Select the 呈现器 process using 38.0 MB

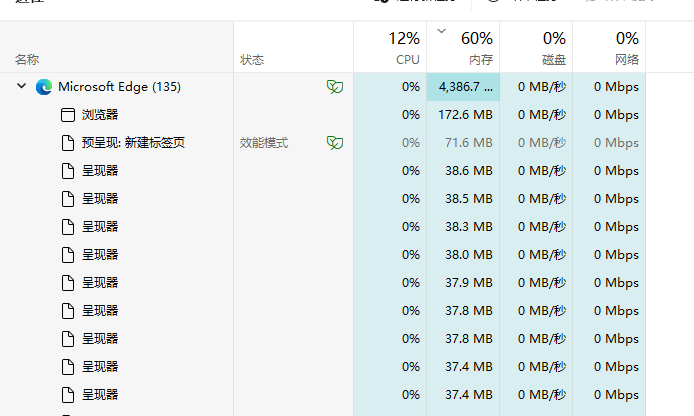pyautogui.click(x=323, y=255)
